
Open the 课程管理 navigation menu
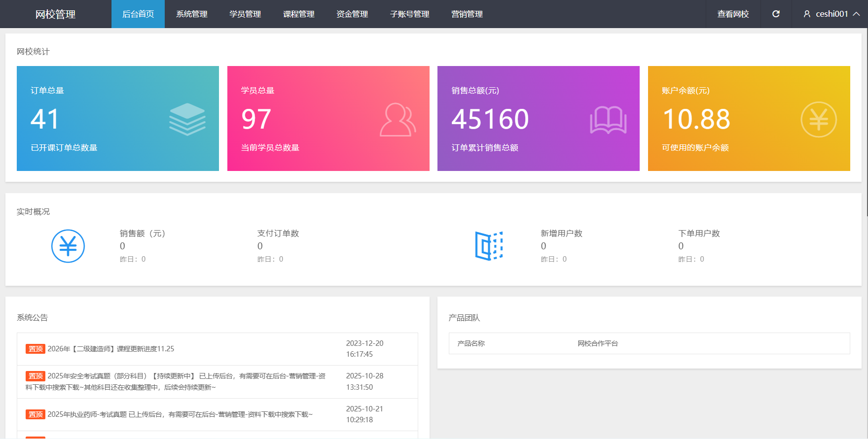pos(298,14)
